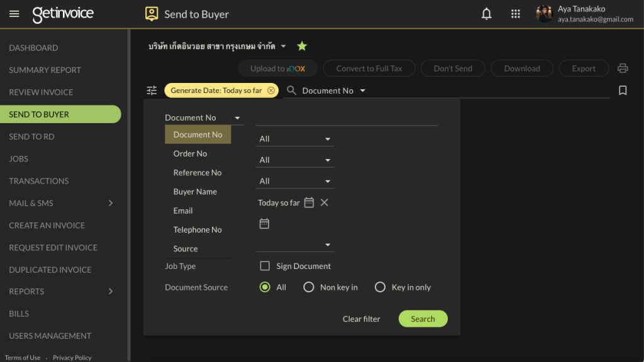
Task: Open the notifications bell
Action: [x=486, y=14]
